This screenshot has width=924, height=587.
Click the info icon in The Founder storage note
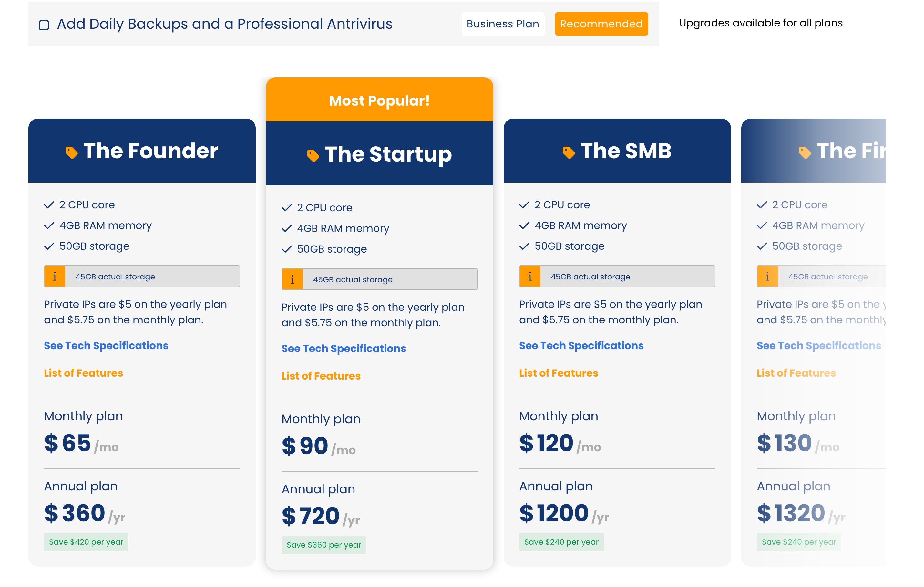click(x=55, y=277)
